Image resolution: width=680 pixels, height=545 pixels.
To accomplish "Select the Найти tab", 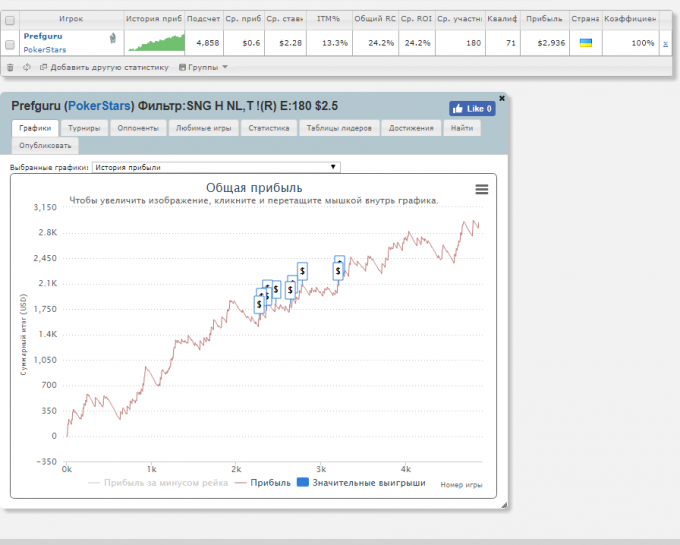I will [462, 128].
